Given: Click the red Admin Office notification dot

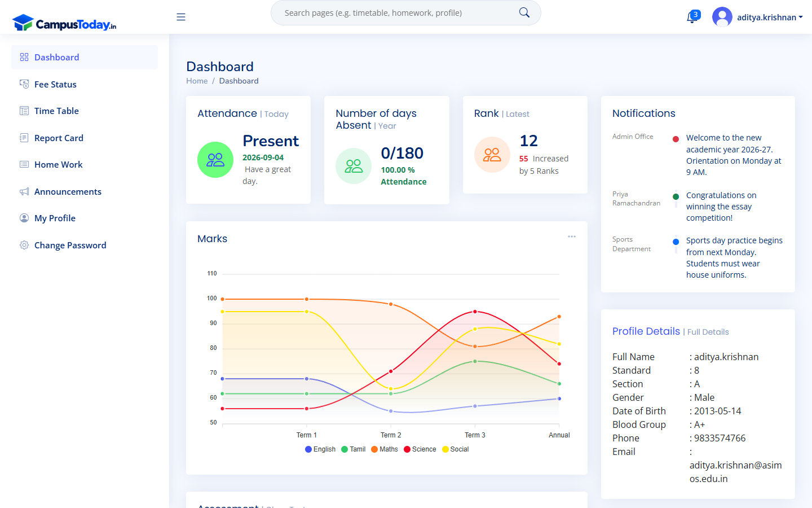Looking at the screenshot, I should pos(676,139).
